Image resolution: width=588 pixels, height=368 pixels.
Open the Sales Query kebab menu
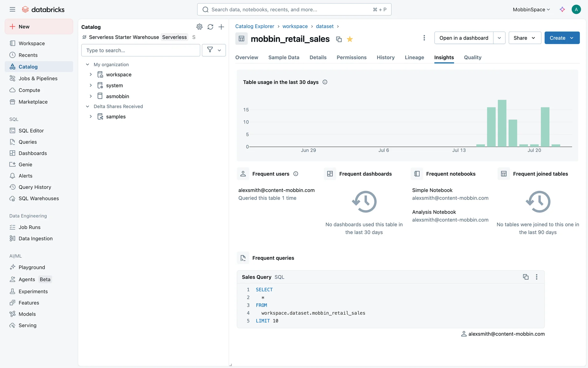pyautogui.click(x=537, y=277)
